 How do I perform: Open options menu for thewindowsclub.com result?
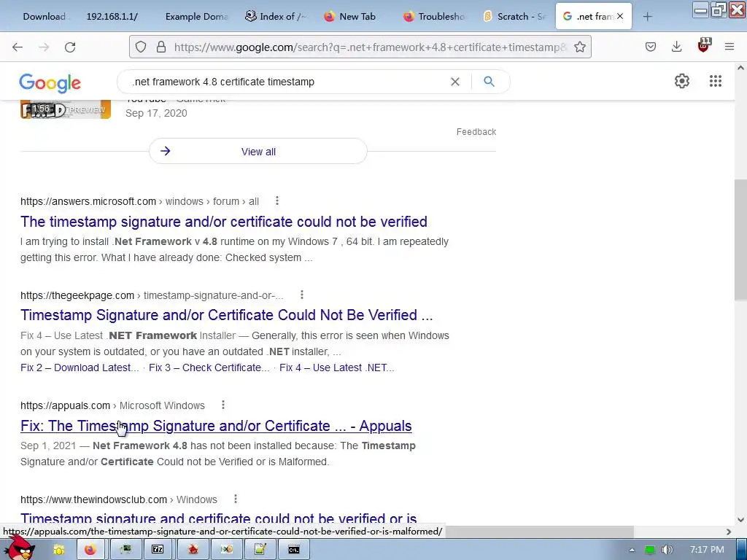coord(236,499)
